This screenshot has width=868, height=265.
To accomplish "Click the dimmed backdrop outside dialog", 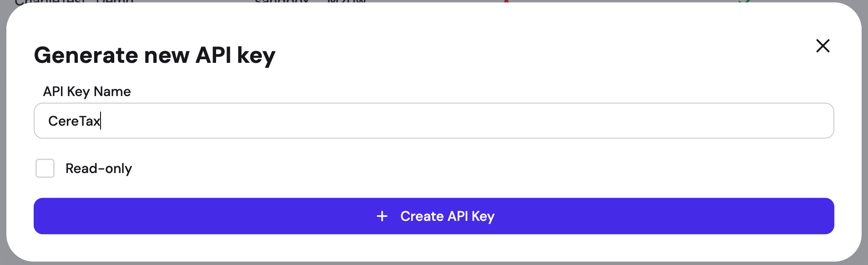I will pos(3,137).
